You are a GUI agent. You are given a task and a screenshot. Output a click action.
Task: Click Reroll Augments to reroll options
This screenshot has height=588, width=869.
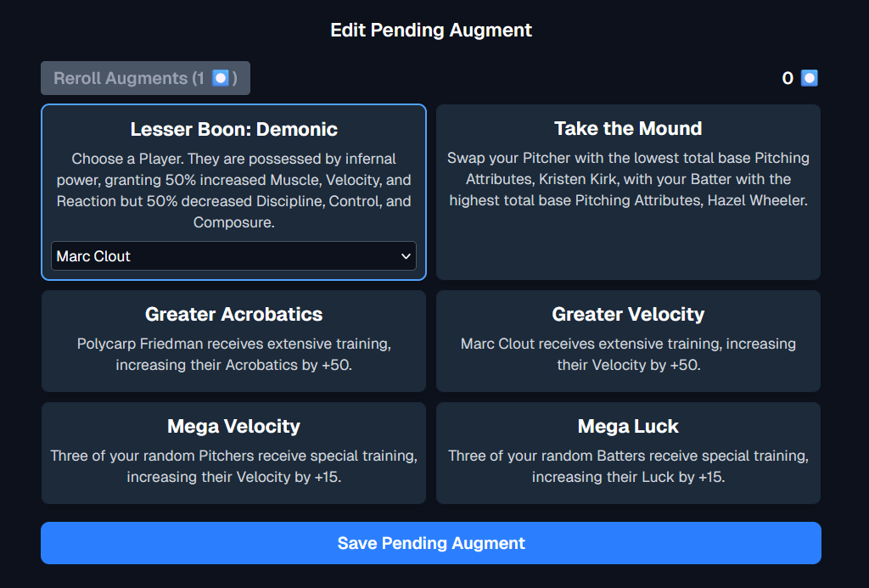pyautogui.click(x=145, y=77)
